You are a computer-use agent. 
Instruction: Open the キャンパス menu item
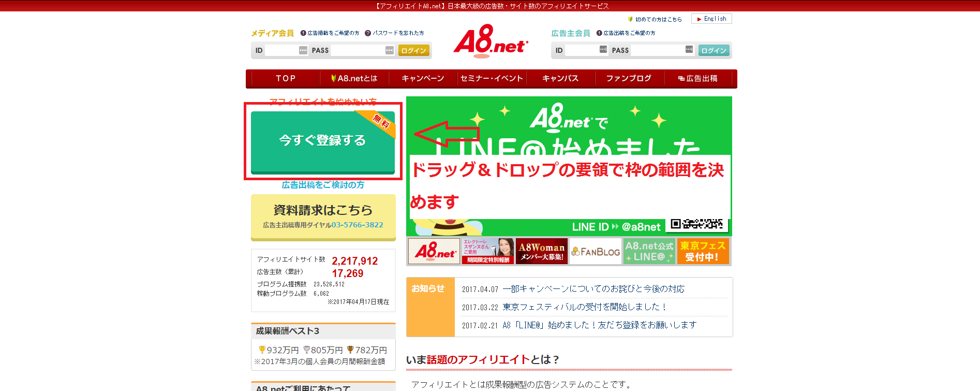560,78
